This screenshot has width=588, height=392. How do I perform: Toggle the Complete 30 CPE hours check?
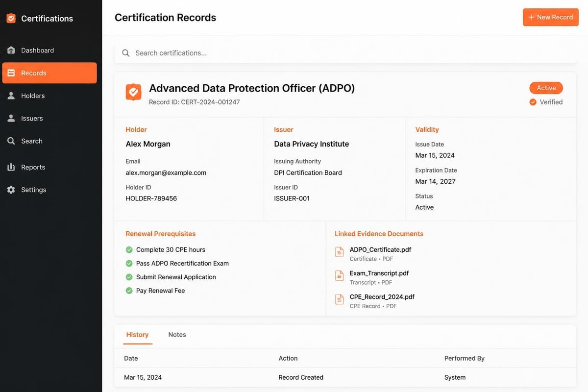click(129, 249)
